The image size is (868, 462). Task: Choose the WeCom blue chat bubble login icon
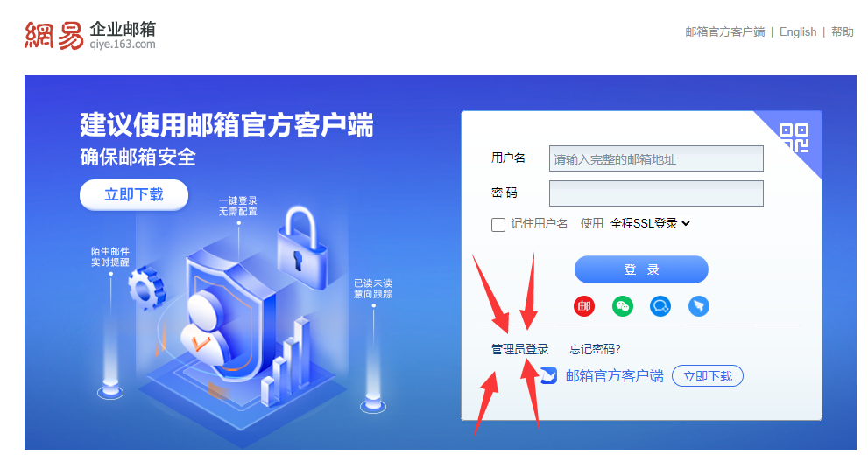pyautogui.click(x=660, y=306)
